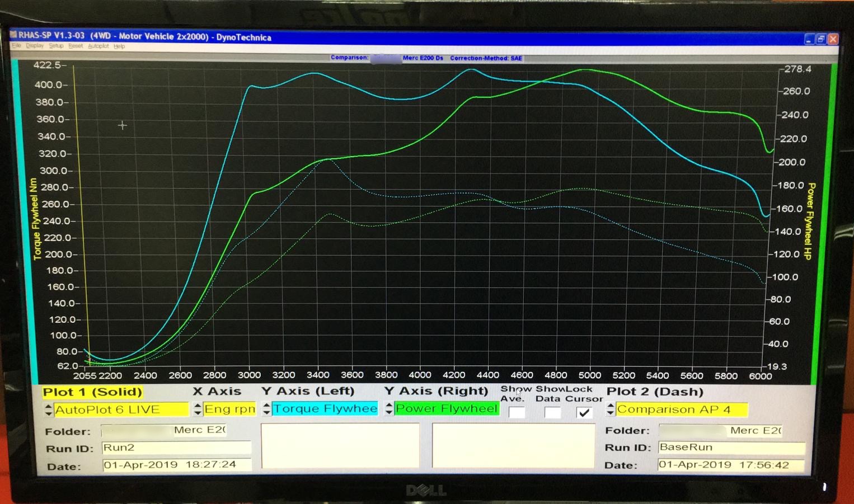Click the application icon in the title bar
The image size is (854, 504).
click(13, 35)
